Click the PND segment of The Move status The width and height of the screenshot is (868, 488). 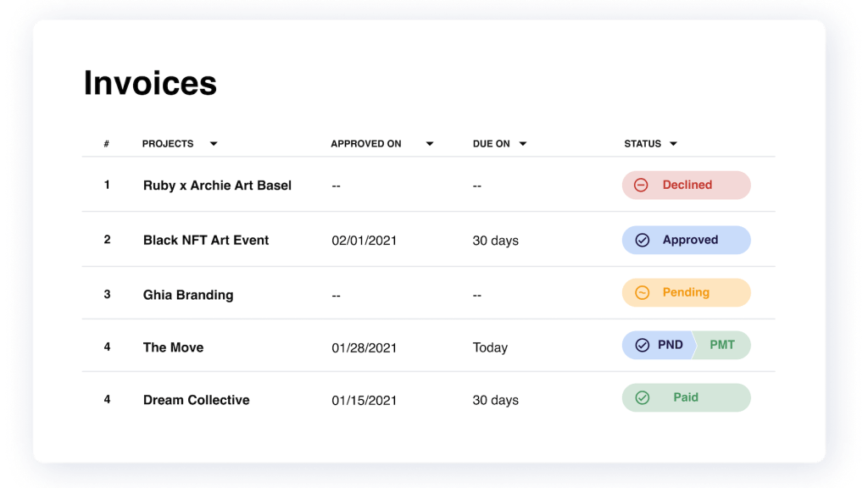[x=659, y=345]
